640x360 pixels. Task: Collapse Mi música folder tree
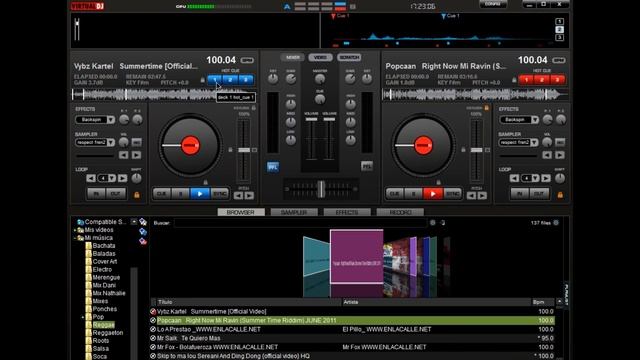tap(75, 238)
